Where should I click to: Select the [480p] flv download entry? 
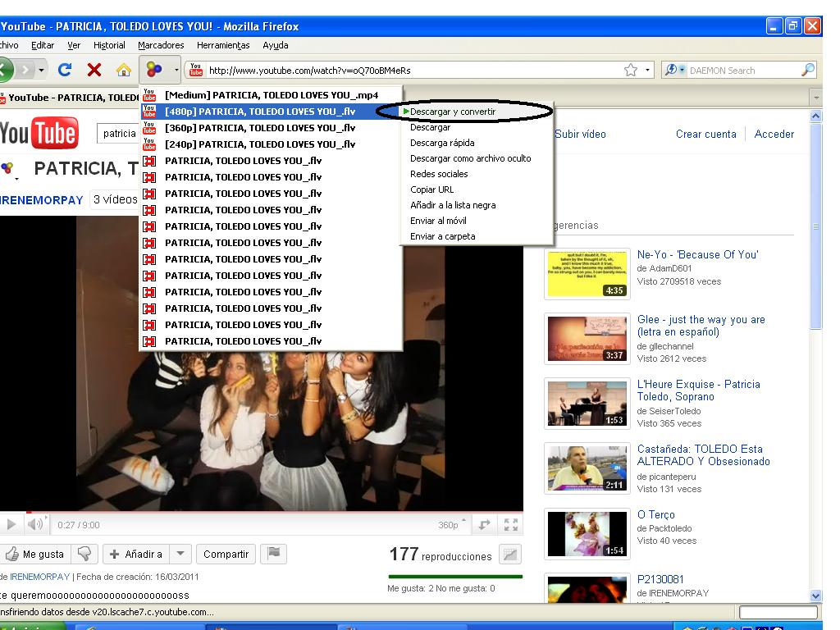tap(271, 112)
